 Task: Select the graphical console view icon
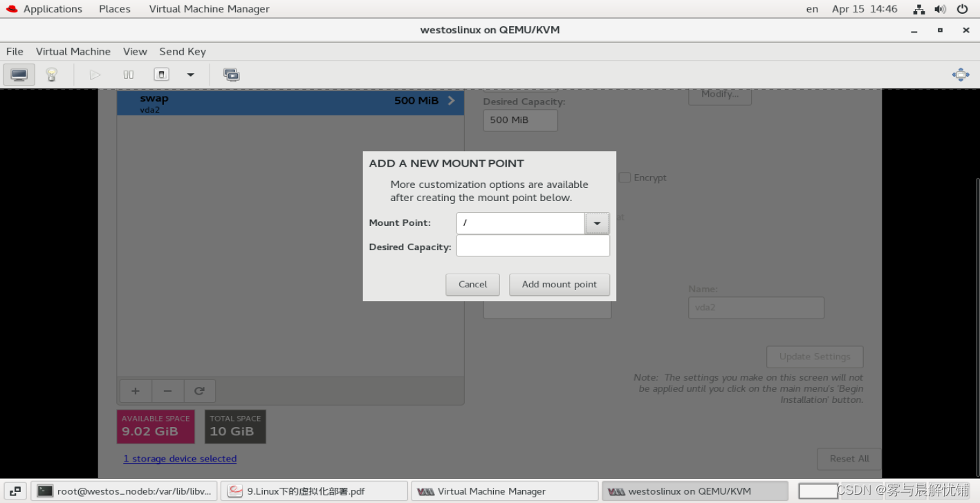point(19,74)
